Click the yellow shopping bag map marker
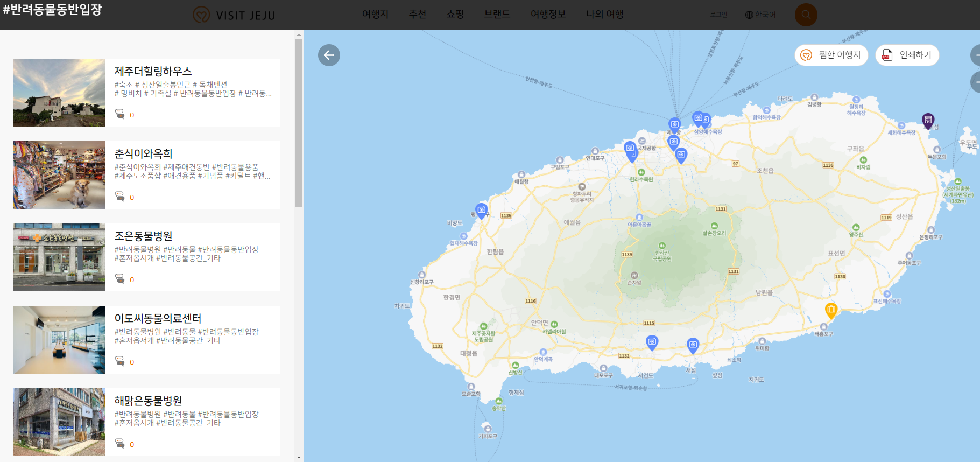Viewport: 980px width, 462px height. (831, 310)
